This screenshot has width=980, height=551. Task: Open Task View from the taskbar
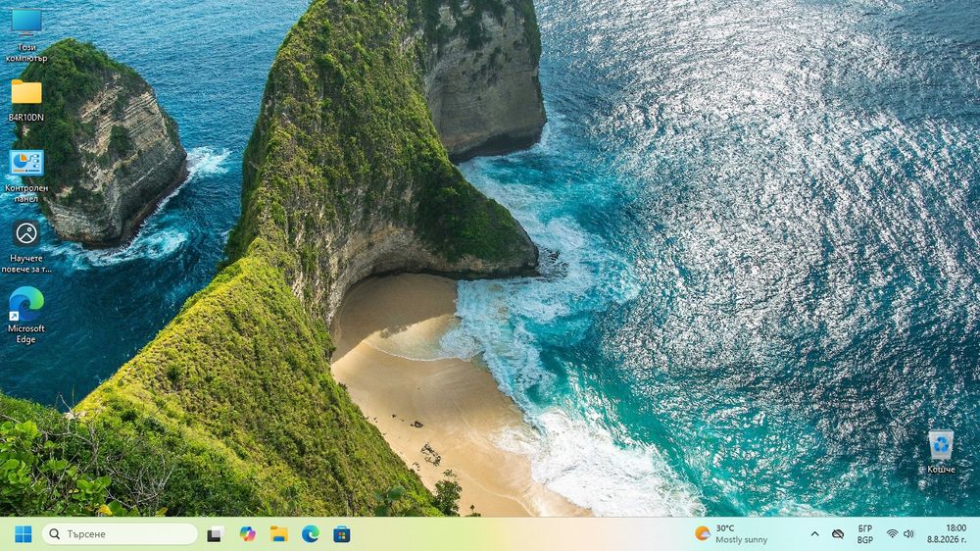(x=216, y=534)
